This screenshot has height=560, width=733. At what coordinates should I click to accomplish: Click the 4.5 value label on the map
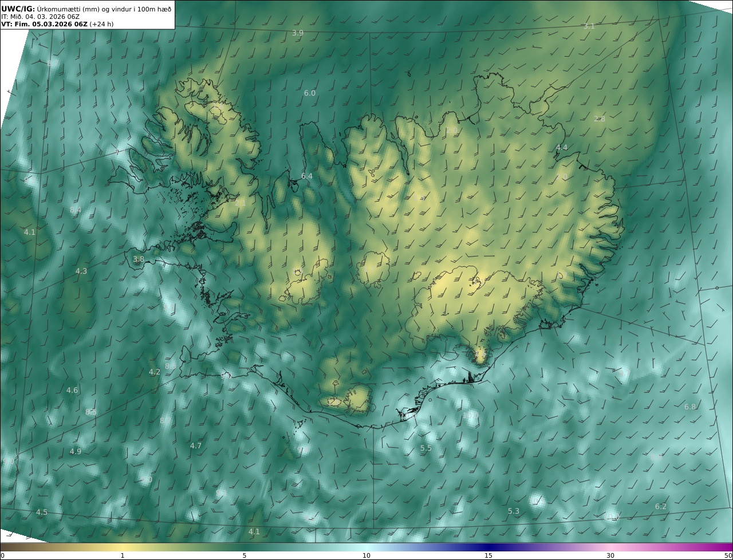42,512
